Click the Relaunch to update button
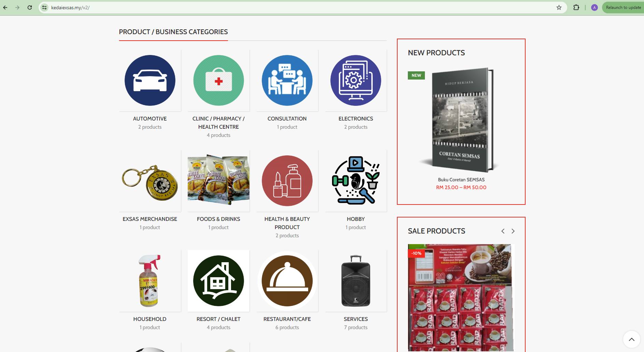 [x=623, y=8]
